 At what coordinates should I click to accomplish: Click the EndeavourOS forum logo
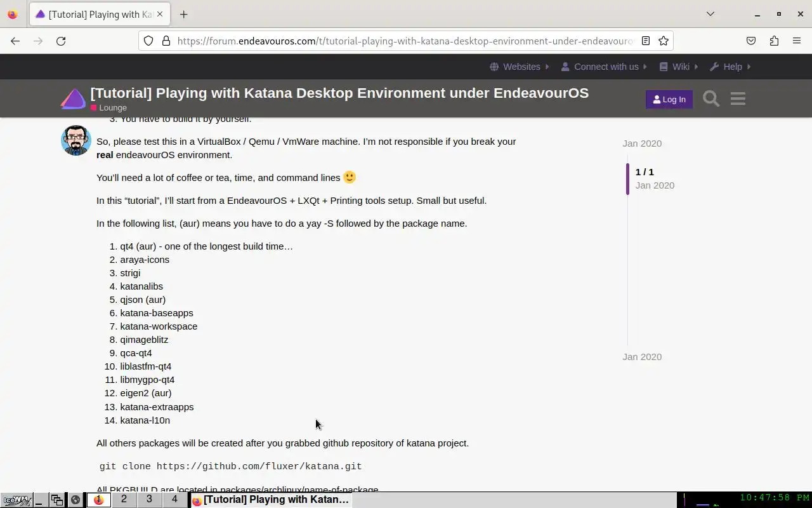coord(73,98)
